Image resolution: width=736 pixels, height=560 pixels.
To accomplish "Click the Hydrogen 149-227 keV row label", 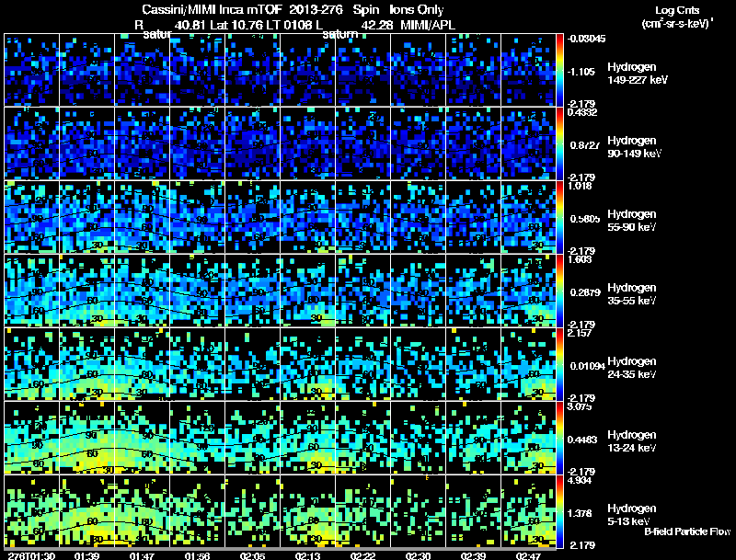I will [638, 74].
